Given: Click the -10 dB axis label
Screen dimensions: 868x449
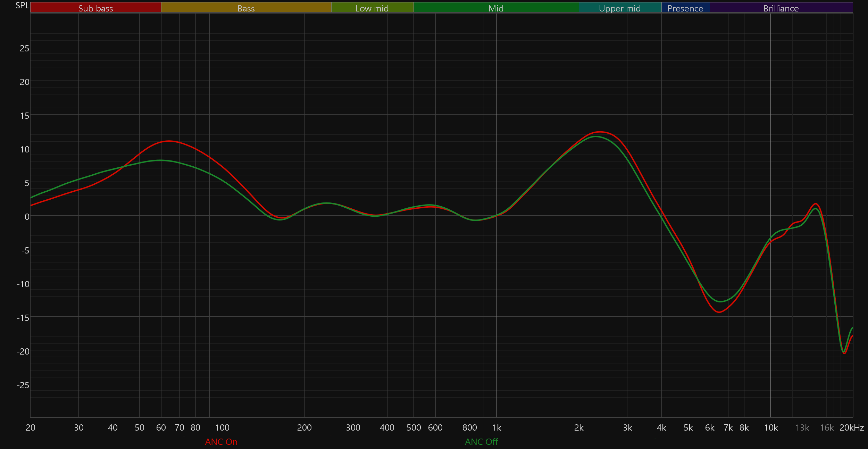Looking at the screenshot, I should click(x=23, y=284).
